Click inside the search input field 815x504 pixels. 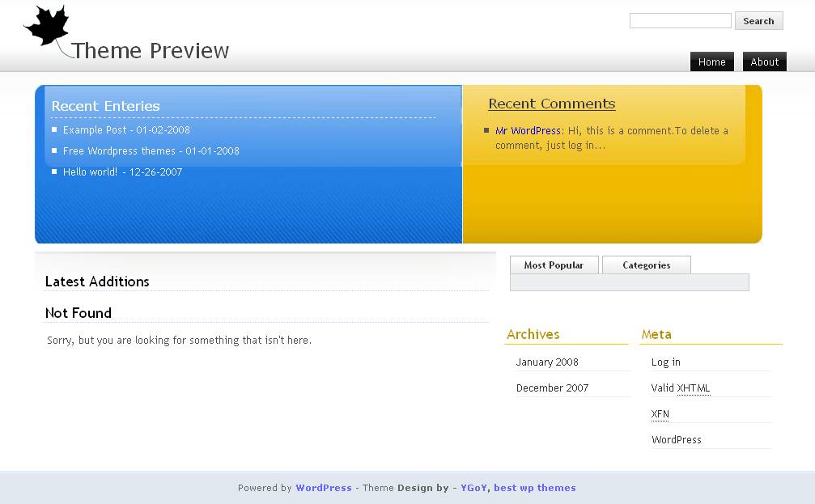coord(678,19)
